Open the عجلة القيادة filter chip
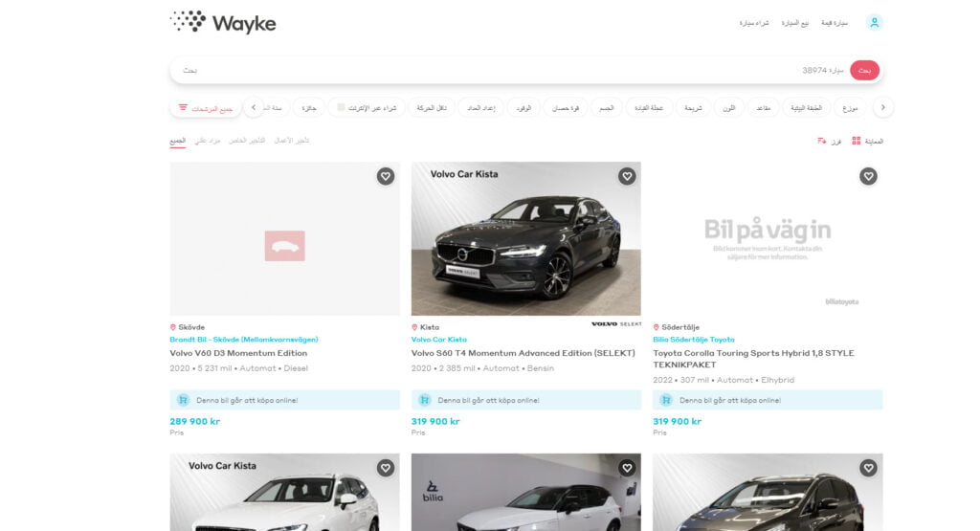 [649, 107]
